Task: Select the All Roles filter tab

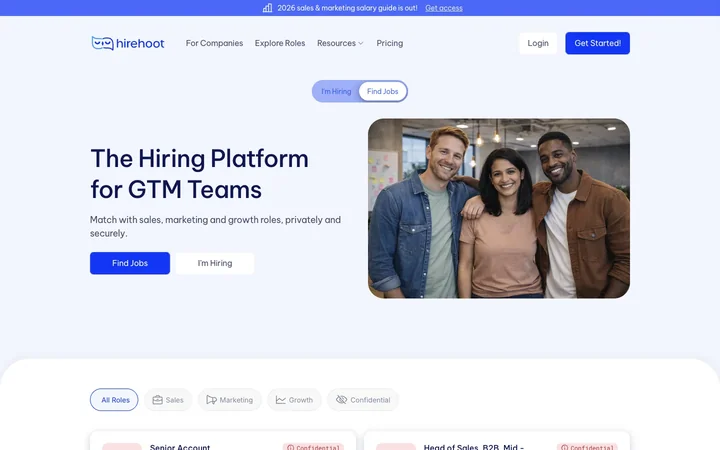Action: 114,400
